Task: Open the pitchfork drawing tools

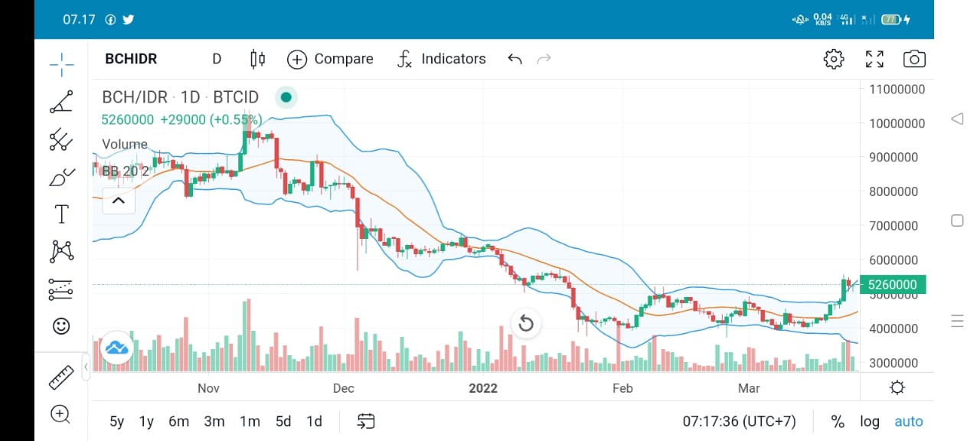Action: (61, 139)
